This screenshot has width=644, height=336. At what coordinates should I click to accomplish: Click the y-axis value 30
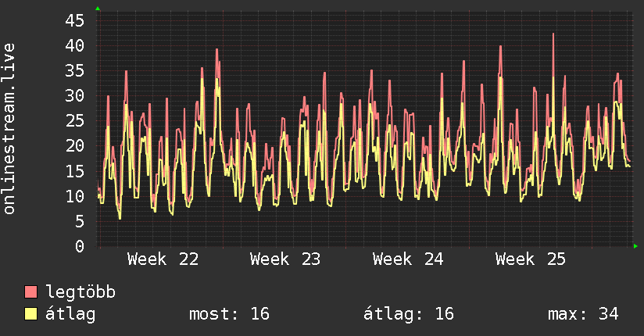75,96
